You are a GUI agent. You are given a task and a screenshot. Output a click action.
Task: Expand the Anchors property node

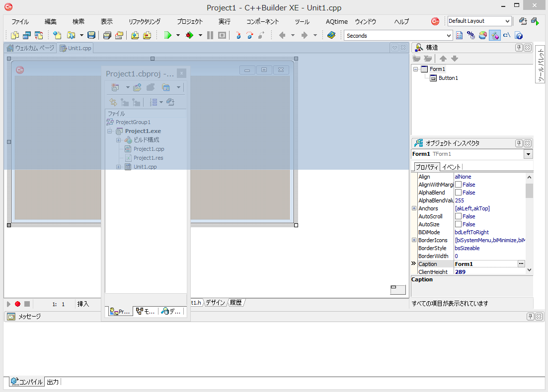414,208
